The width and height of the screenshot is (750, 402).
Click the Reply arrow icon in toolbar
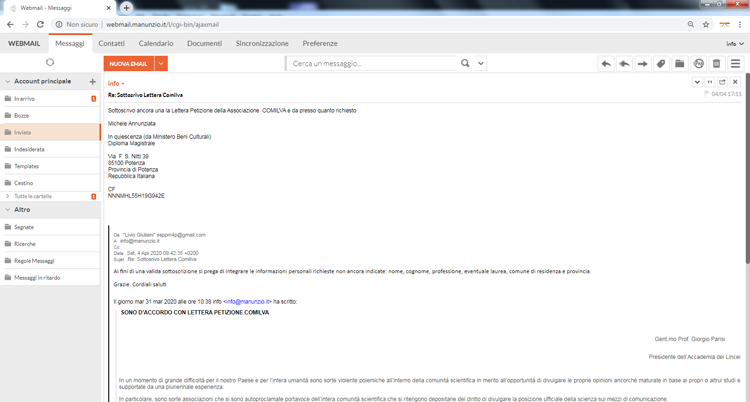click(606, 64)
